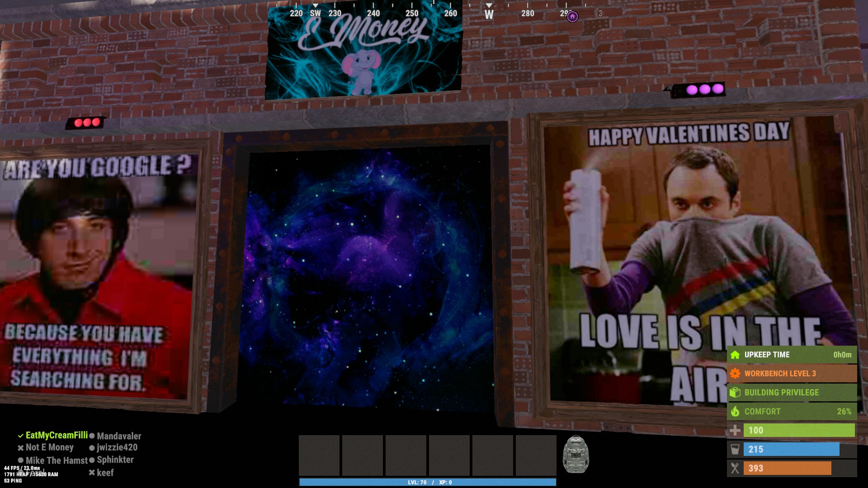Select the third hotbar slot

406,455
